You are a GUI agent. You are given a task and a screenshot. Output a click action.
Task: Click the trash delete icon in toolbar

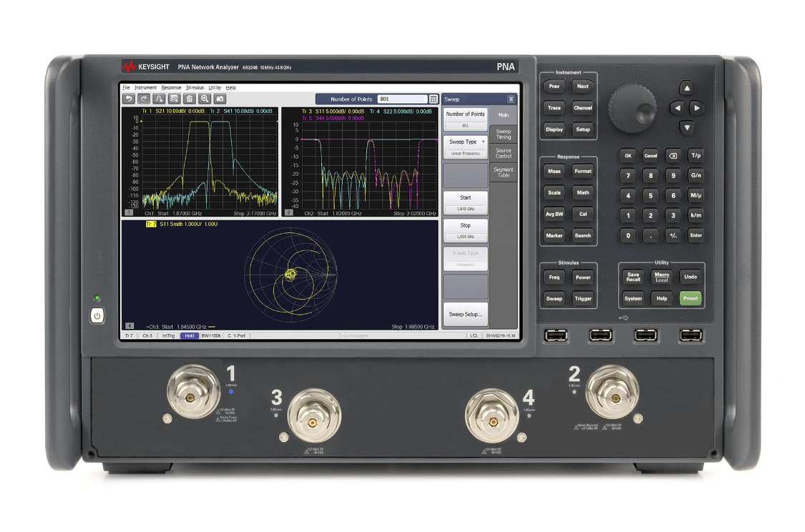coord(190,99)
